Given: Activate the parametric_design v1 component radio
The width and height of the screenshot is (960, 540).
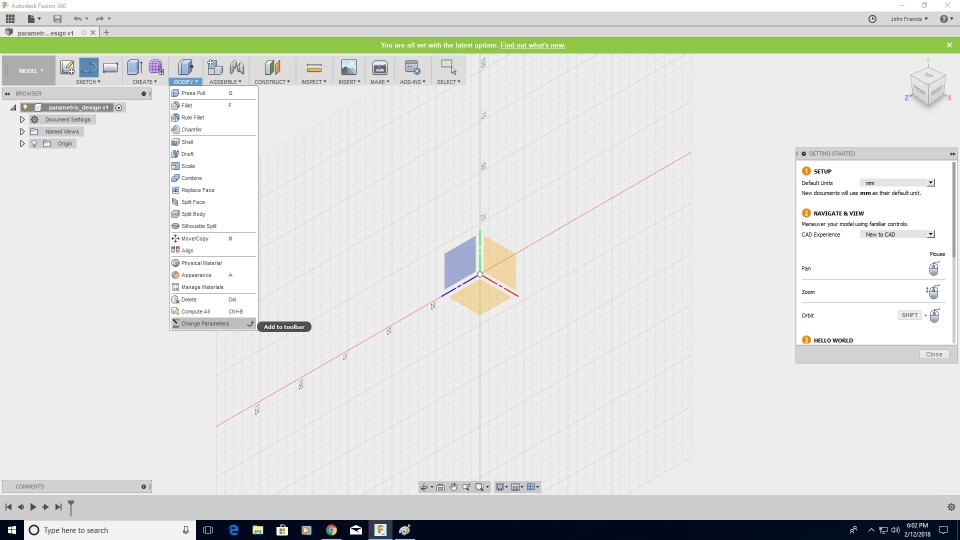Looking at the screenshot, I should 119,108.
